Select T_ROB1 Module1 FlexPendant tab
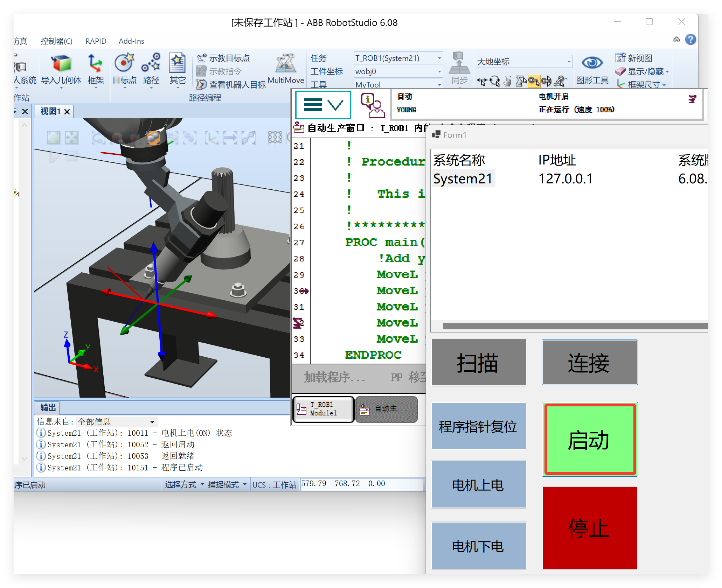Screen dimensions: 722x588 pyautogui.click(x=323, y=409)
